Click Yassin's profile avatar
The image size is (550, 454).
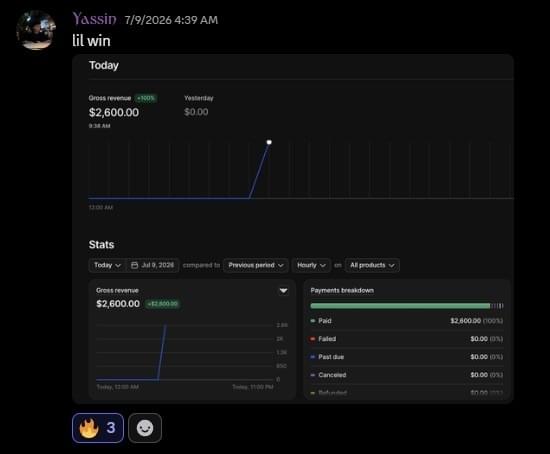[x=36, y=30]
